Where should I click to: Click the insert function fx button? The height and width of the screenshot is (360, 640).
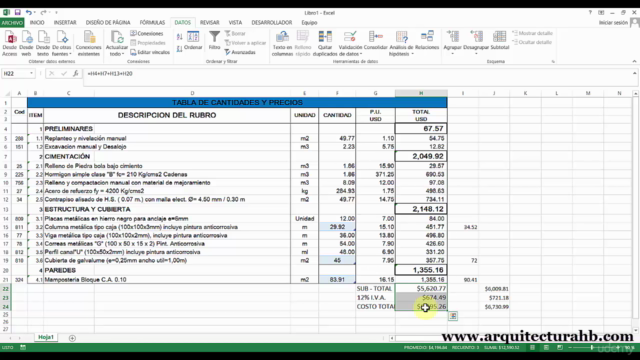[76, 73]
